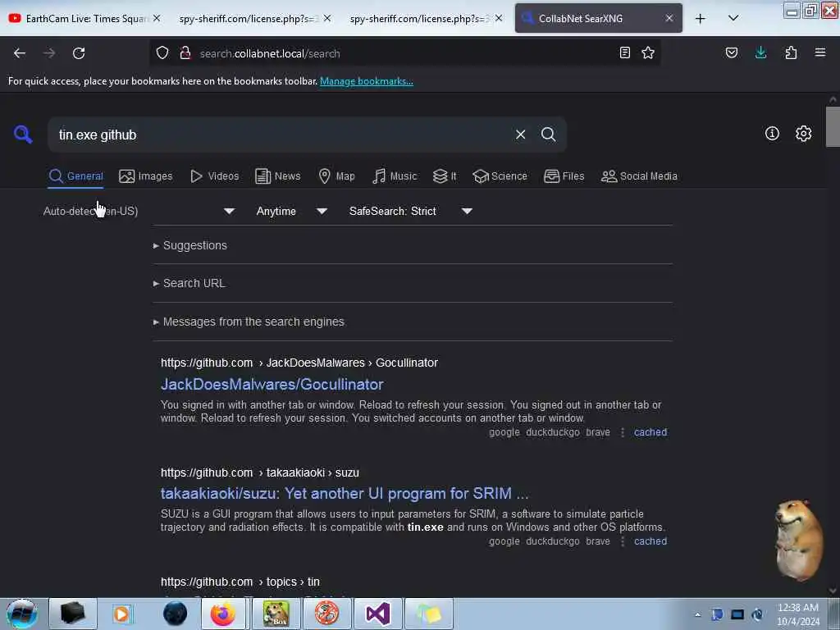Open the Firefox hamburger menu
The width and height of the screenshot is (840, 630).
[820, 52]
